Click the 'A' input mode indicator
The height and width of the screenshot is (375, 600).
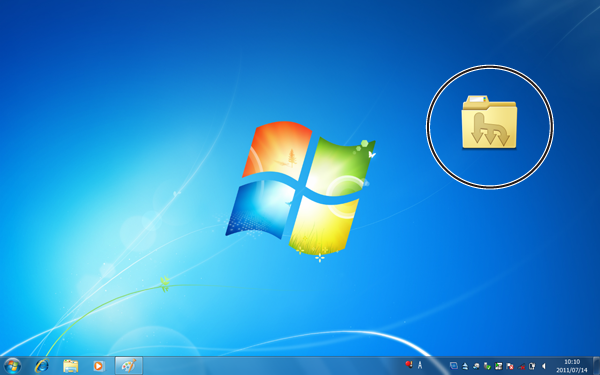(x=420, y=365)
